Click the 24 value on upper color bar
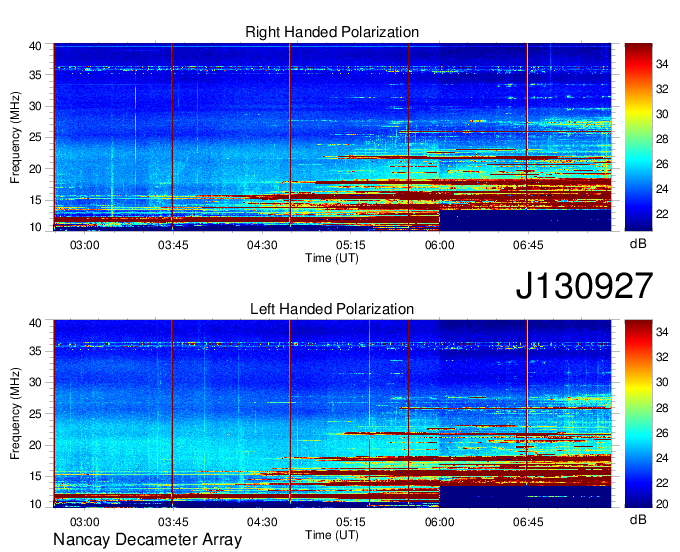The width and height of the screenshot is (680, 552). point(662,189)
